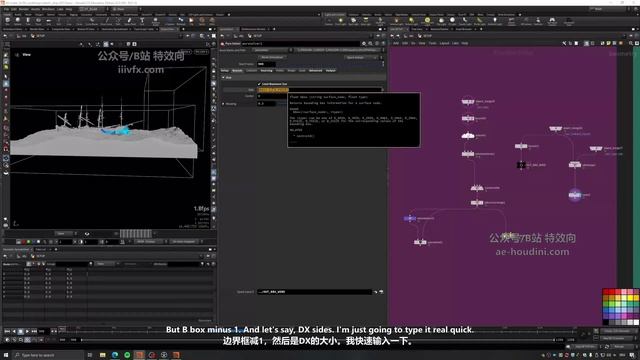Open the Windows Start menu

pyautogui.click(x=6, y=355)
